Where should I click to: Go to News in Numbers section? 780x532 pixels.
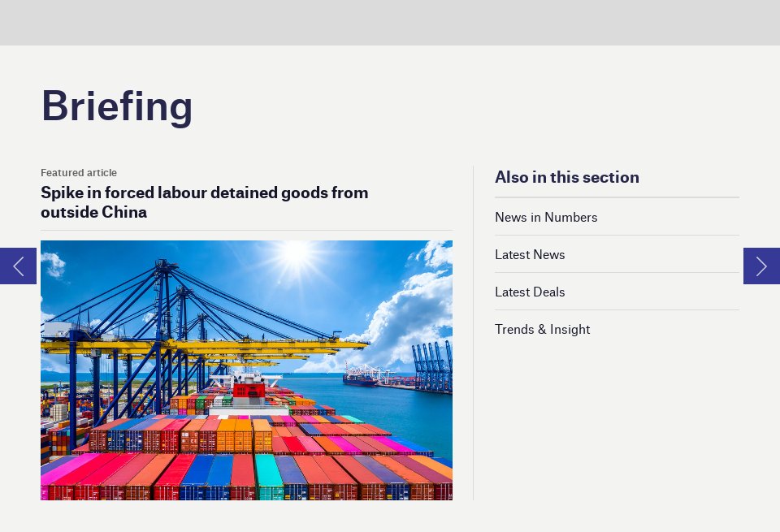click(546, 217)
